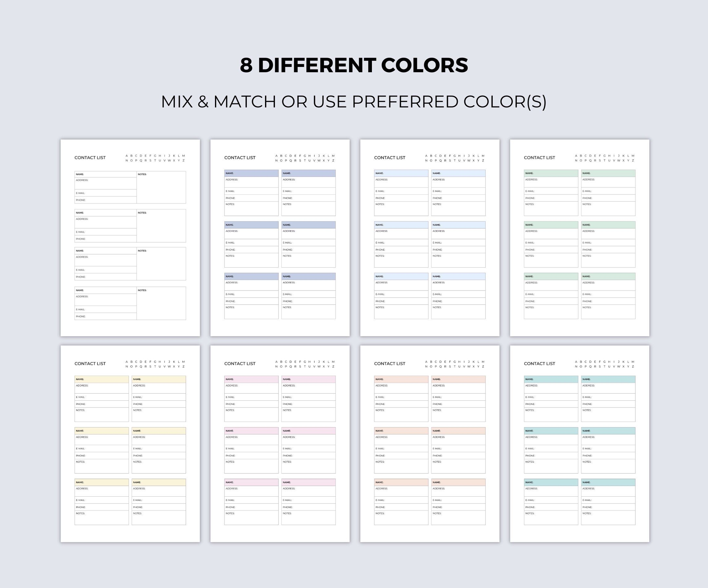Select the light blue contact list page
The image size is (708, 588).
430,238
